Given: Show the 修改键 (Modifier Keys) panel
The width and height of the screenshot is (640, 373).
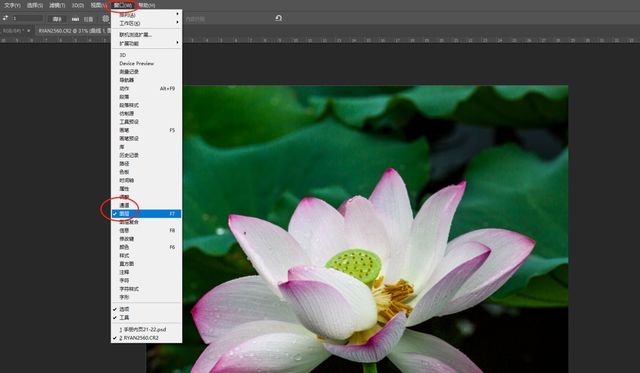Looking at the screenshot, I should click(147, 239).
